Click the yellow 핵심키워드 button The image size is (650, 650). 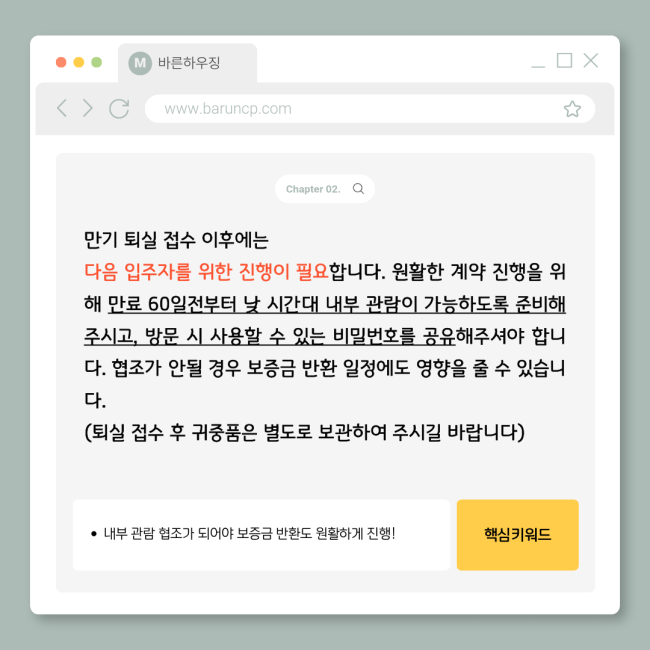(x=517, y=535)
